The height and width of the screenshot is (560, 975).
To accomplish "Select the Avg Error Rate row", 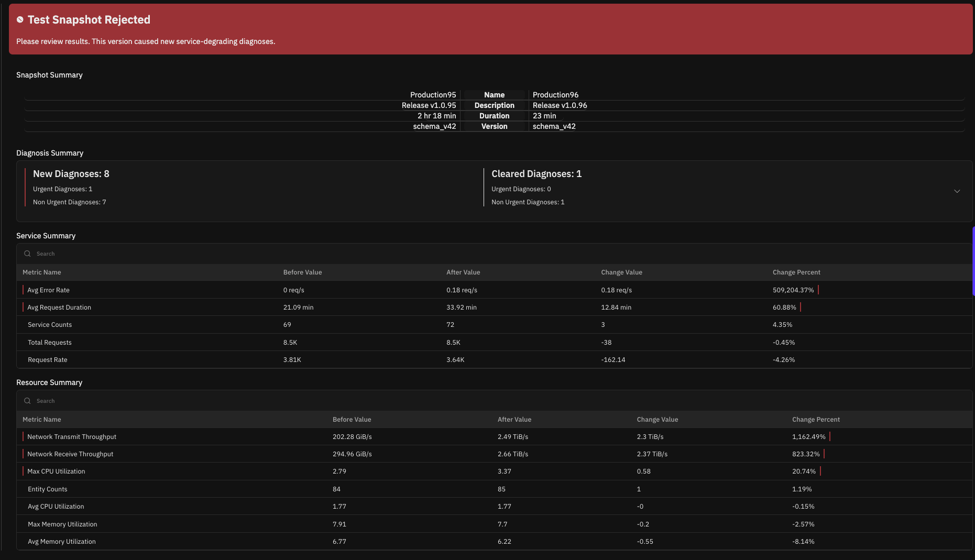I will pyautogui.click(x=494, y=290).
